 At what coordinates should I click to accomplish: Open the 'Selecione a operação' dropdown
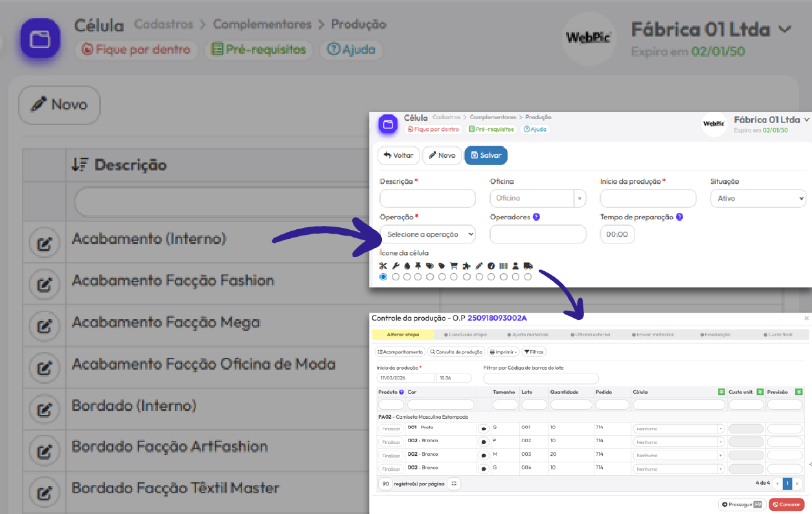click(427, 234)
